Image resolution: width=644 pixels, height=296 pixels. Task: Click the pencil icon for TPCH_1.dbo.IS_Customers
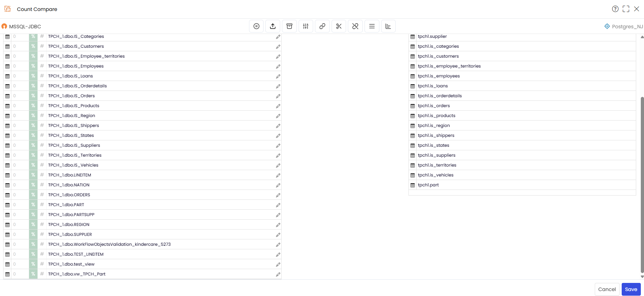tap(278, 46)
